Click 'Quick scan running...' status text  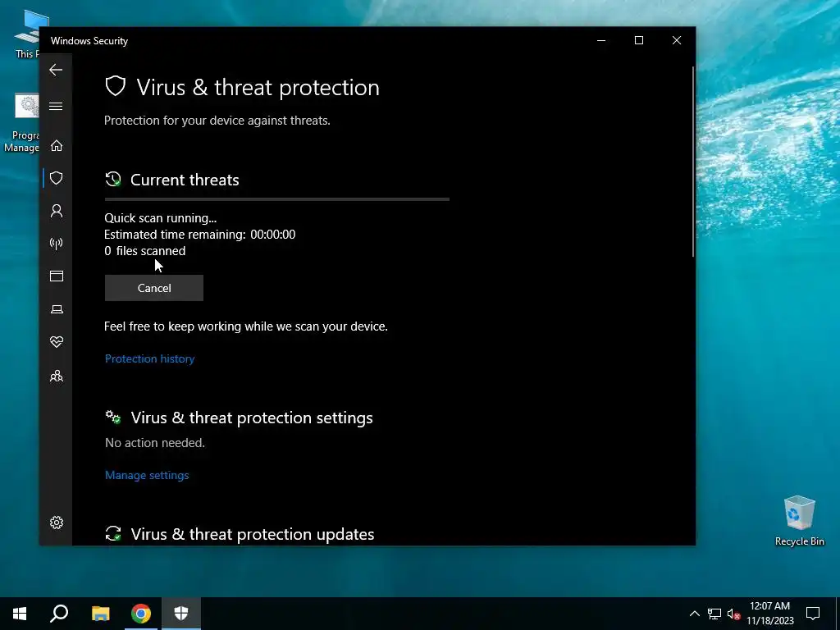pos(160,218)
